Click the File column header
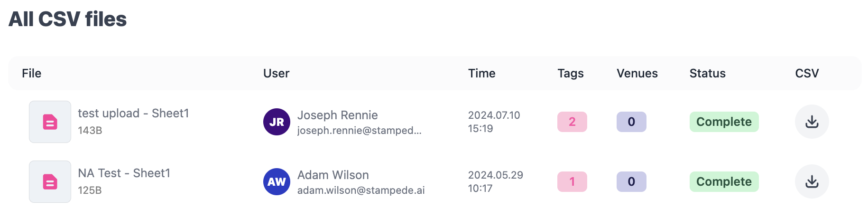 [32, 73]
